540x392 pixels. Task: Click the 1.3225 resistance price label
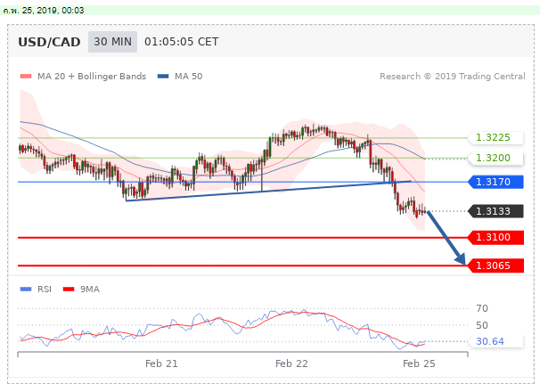(495, 137)
